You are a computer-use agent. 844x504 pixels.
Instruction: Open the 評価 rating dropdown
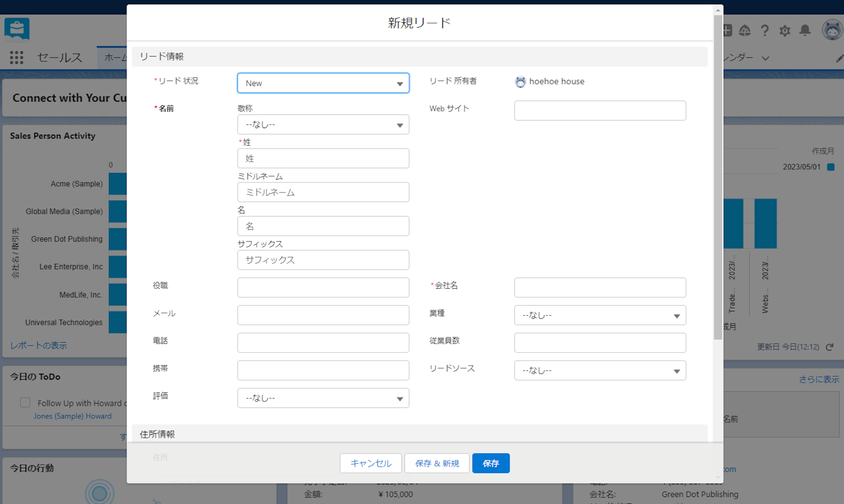click(323, 398)
